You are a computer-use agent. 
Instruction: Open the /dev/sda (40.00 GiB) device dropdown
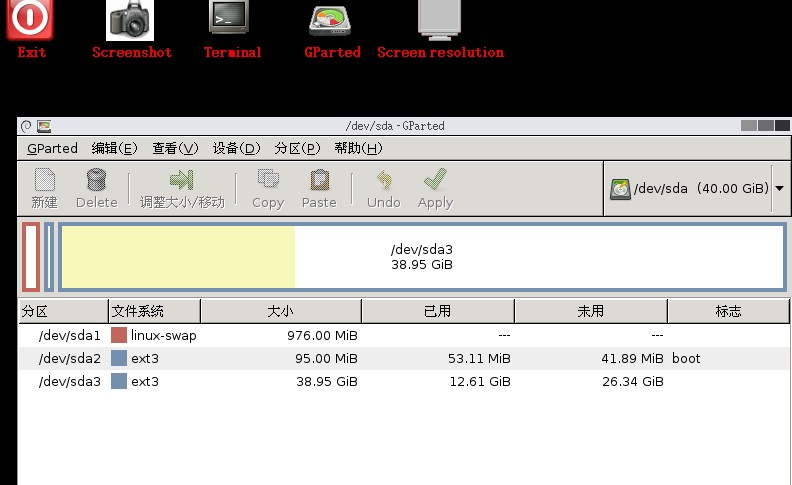(697, 188)
